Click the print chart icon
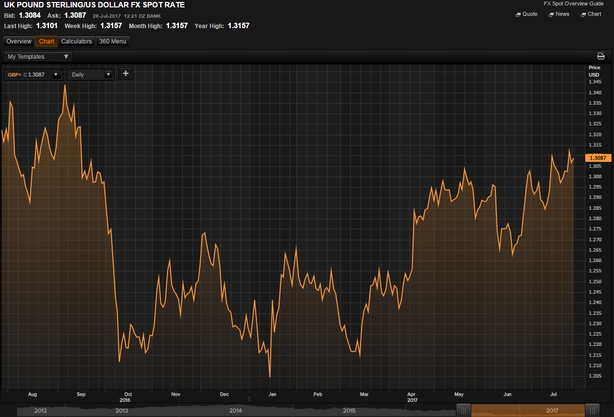This screenshot has height=417, width=614. [x=601, y=56]
